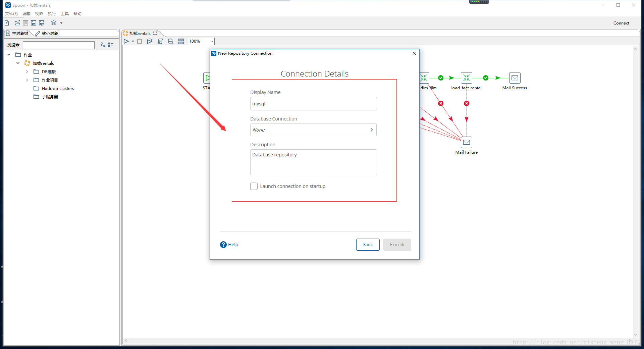Open the Help link
This screenshot has height=349, width=644.
pos(229,245)
